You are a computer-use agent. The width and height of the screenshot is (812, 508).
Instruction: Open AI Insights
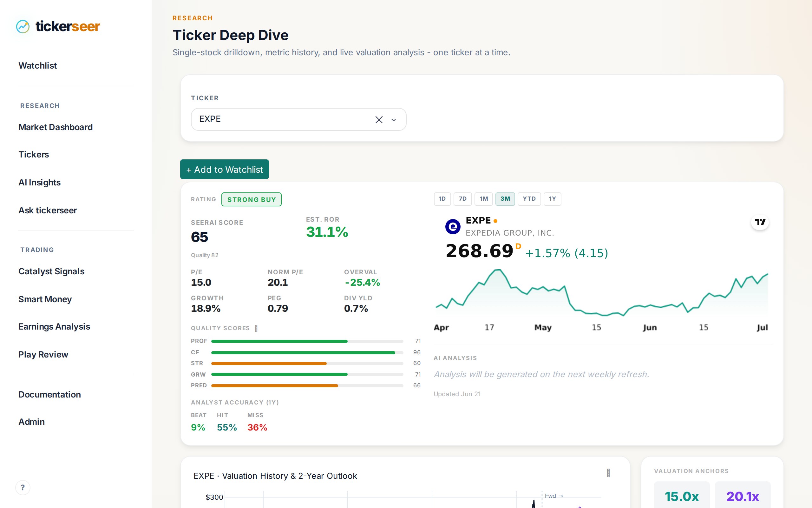click(x=40, y=183)
